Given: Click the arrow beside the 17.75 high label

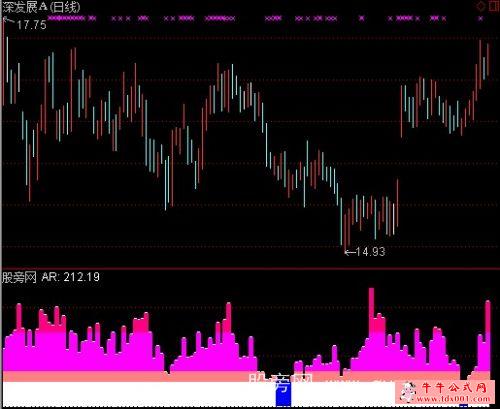Looking at the screenshot, I should pyautogui.click(x=8, y=20).
